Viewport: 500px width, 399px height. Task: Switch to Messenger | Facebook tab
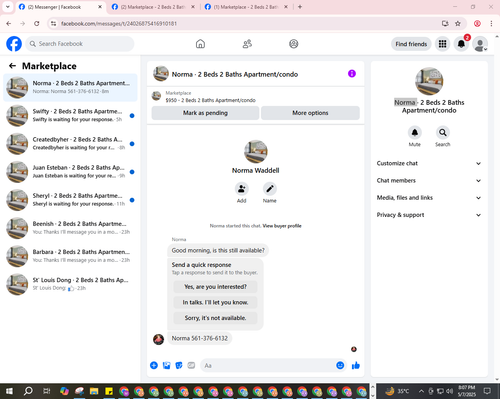pyautogui.click(x=60, y=7)
